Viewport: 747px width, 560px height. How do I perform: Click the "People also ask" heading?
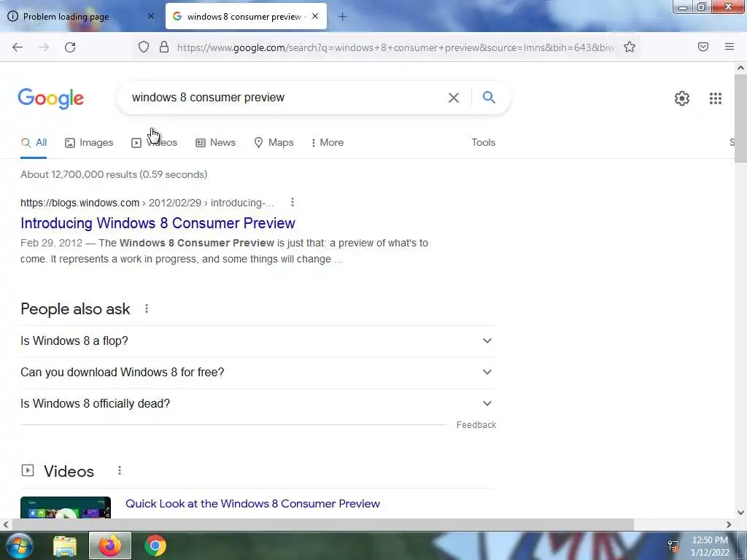tap(75, 309)
